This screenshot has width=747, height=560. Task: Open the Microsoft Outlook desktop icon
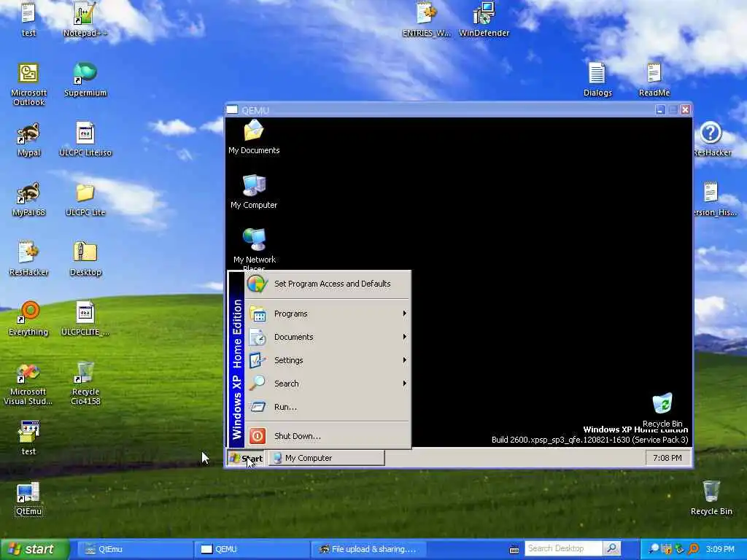[x=28, y=85]
